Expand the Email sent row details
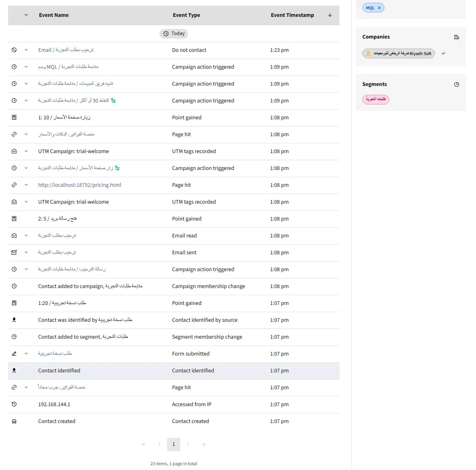Image resolution: width=476 pixels, height=470 pixels. [26, 252]
